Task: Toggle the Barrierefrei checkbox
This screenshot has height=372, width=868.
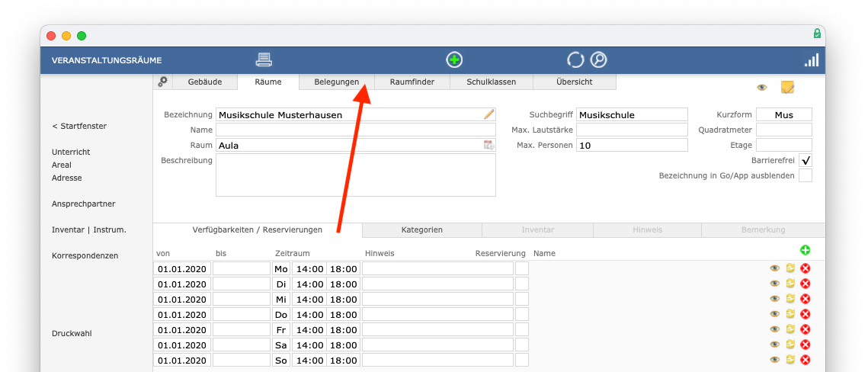Action: pyautogui.click(x=806, y=161)
